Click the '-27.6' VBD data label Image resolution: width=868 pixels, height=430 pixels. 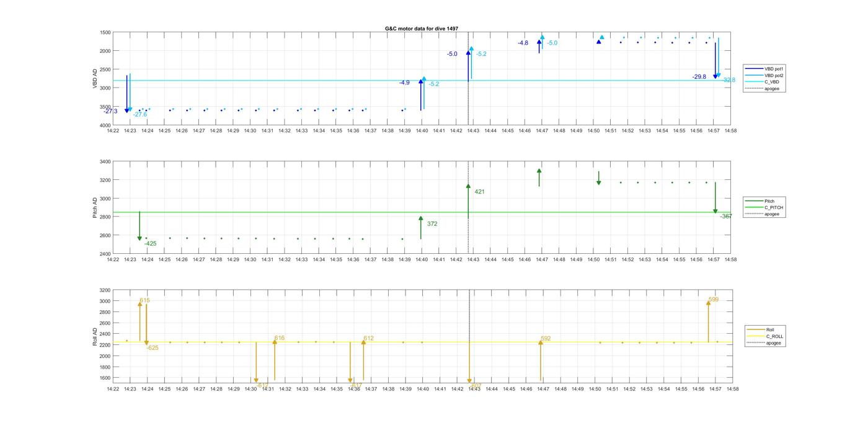coord(140,114)
